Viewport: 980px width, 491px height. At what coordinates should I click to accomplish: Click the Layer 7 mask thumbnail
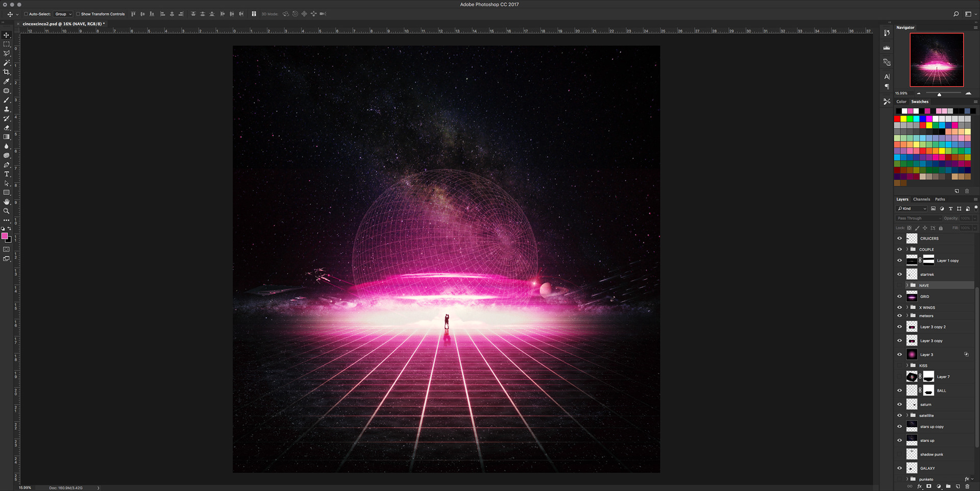click(x=929, y=377)
